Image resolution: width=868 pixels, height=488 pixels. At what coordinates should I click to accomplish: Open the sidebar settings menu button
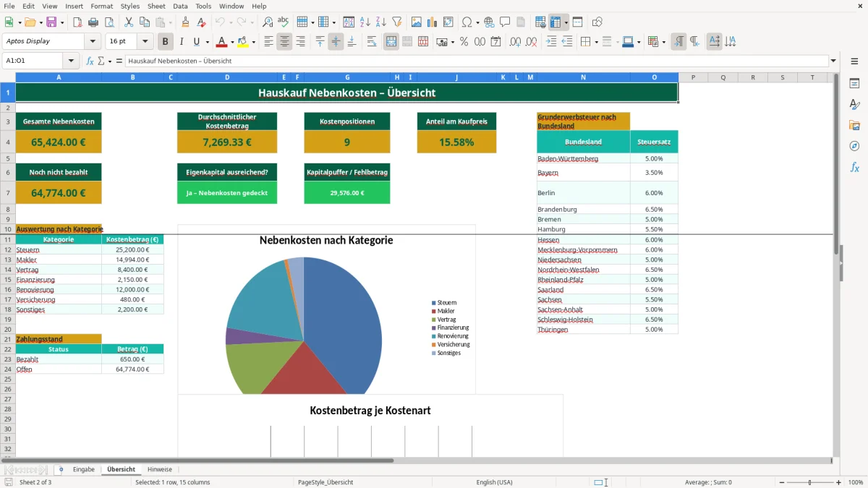coord(854,63)
